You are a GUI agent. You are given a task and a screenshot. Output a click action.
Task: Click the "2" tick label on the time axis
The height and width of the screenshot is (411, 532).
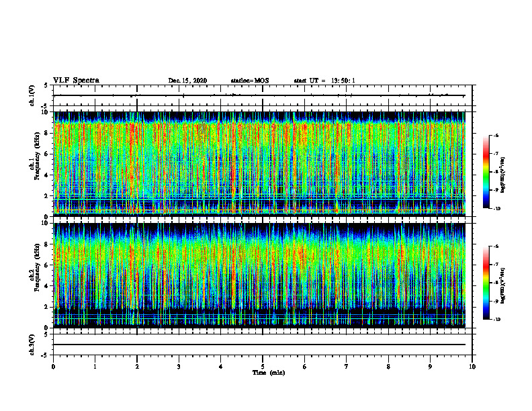[x=137, y=367]
